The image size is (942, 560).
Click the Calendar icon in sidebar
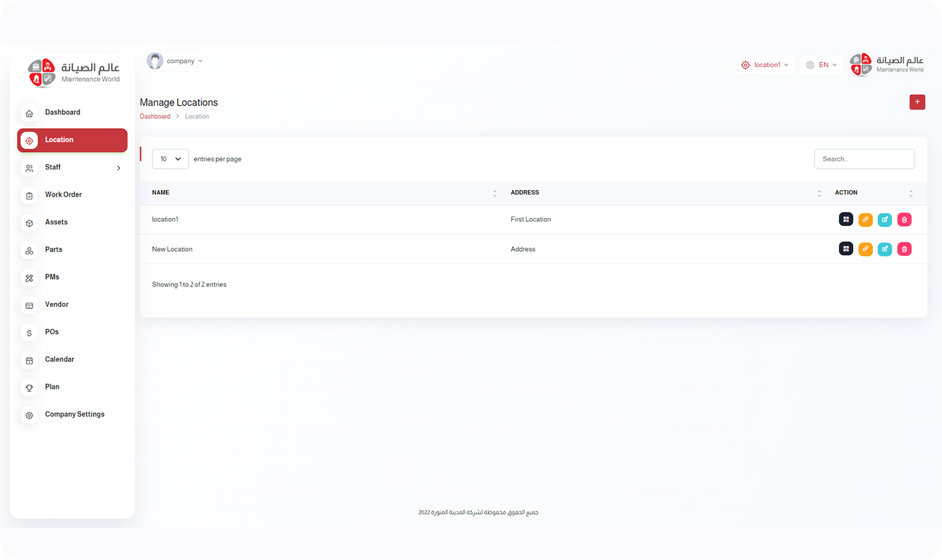coord(29,360)
